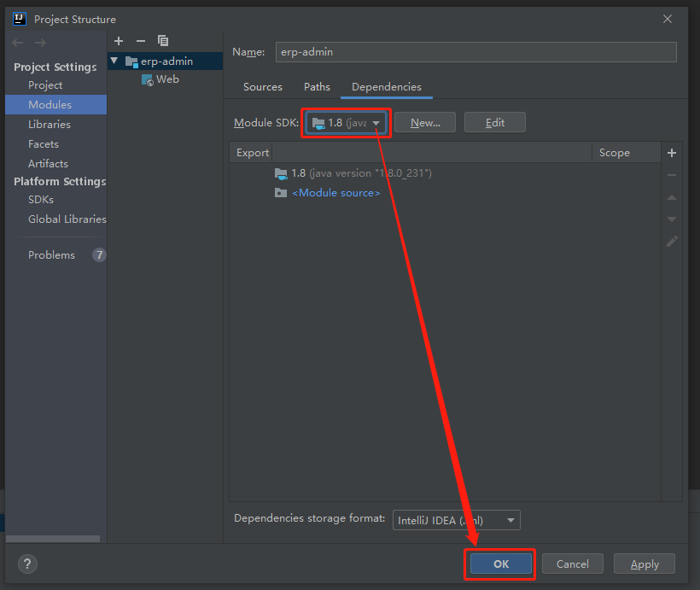Confirm with the OK button

500,564
